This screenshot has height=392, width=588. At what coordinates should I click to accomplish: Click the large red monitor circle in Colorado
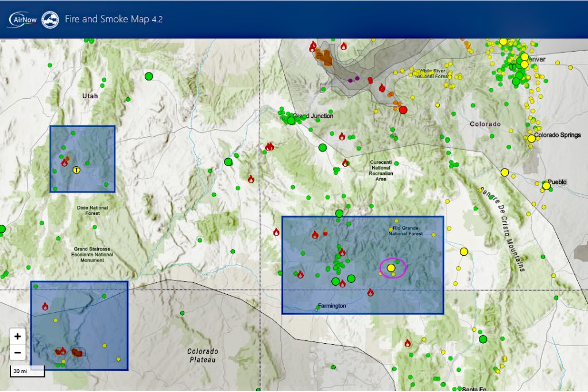click(403, 110)
